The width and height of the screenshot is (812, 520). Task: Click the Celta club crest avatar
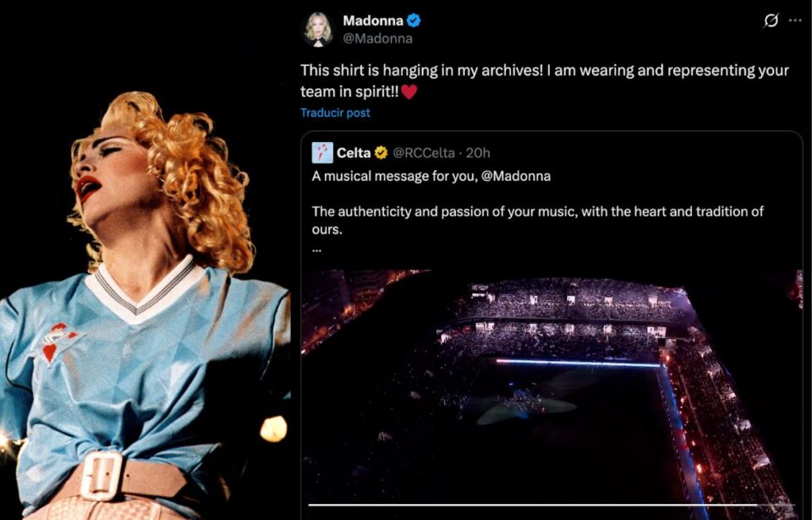coord(322,152)
